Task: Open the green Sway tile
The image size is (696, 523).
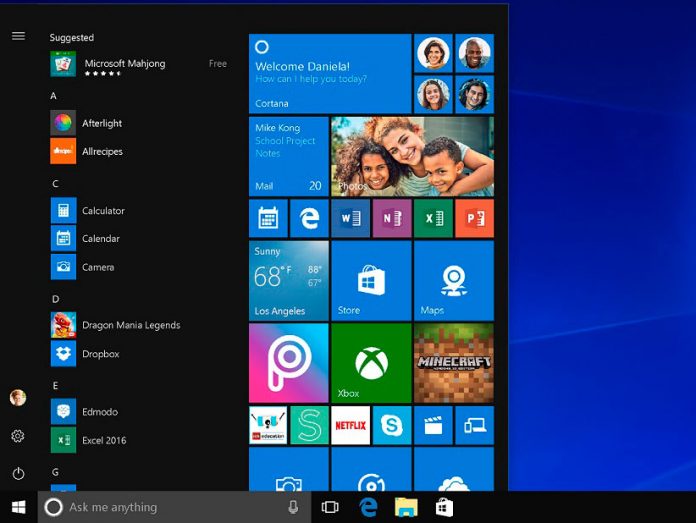Action: click(309, 425)
